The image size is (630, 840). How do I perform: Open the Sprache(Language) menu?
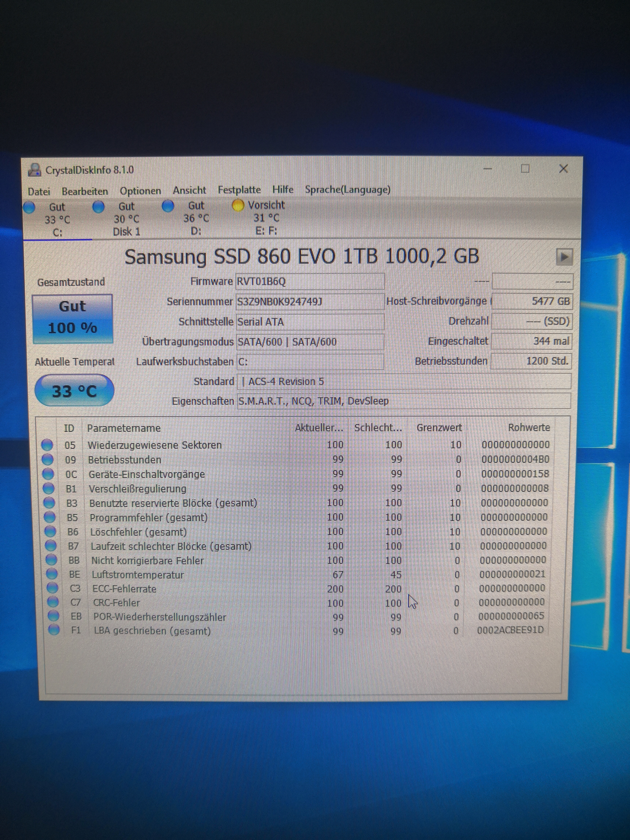point(347,190)
